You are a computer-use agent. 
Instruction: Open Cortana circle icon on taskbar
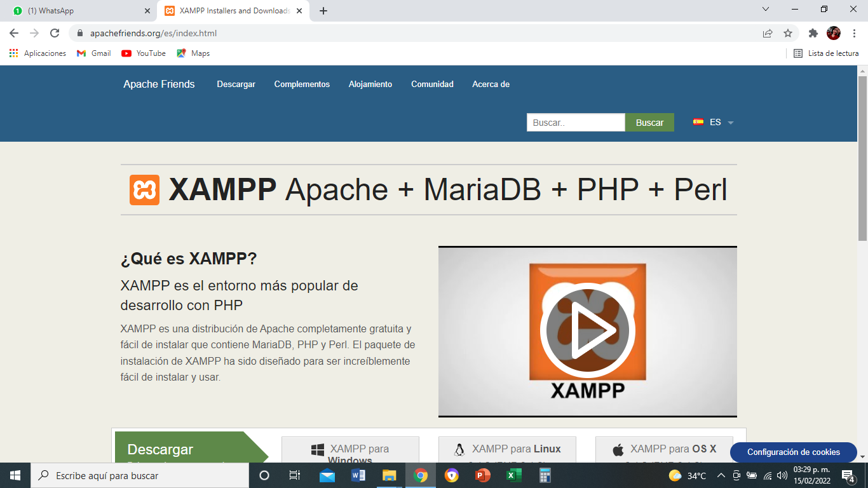(264, 475)
